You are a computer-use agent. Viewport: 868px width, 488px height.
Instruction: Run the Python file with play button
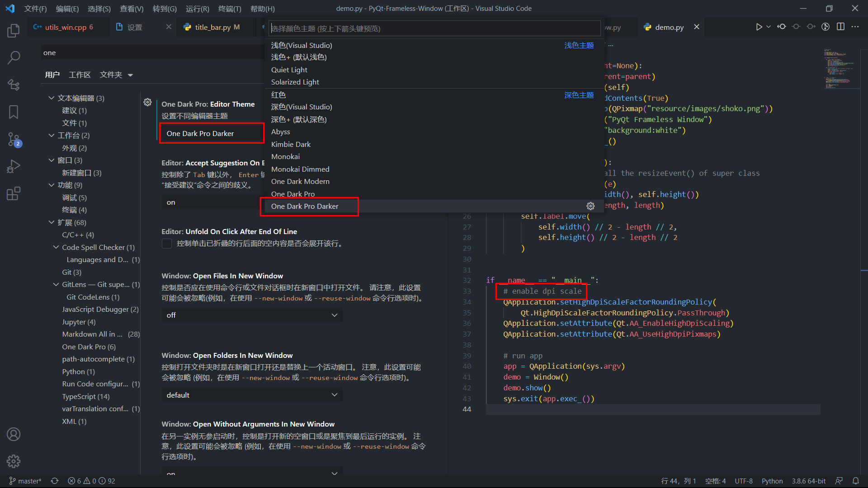[759, 27]
